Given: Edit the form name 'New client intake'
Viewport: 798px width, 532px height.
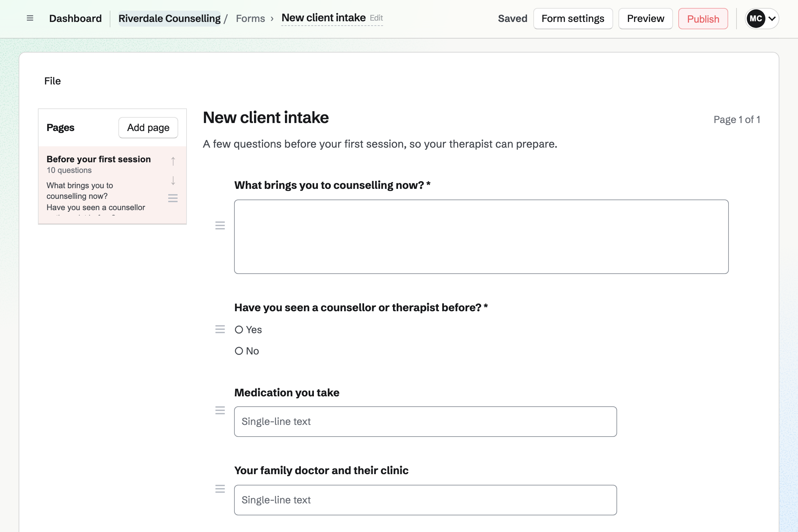Looking at the screenshot, I should coord(332,18).
